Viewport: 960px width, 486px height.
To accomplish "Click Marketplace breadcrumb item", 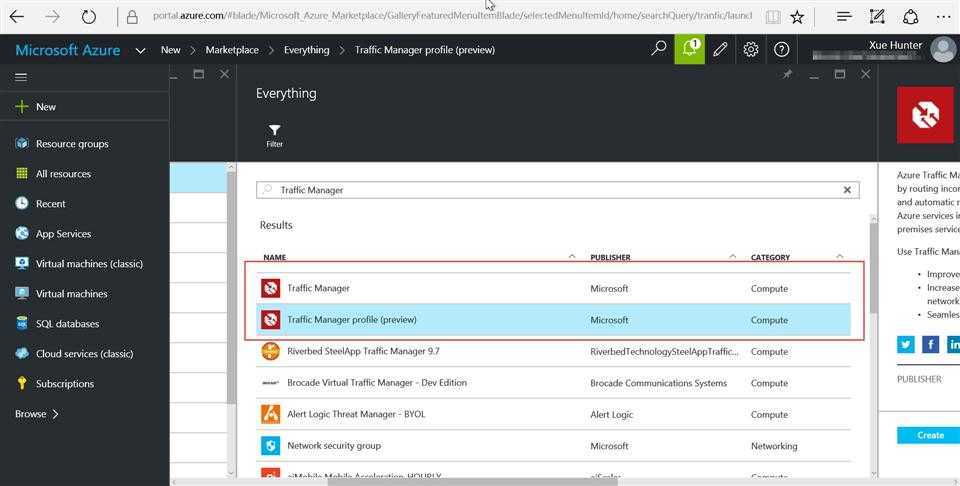I will pyautogui.click(x=232, y=50).
